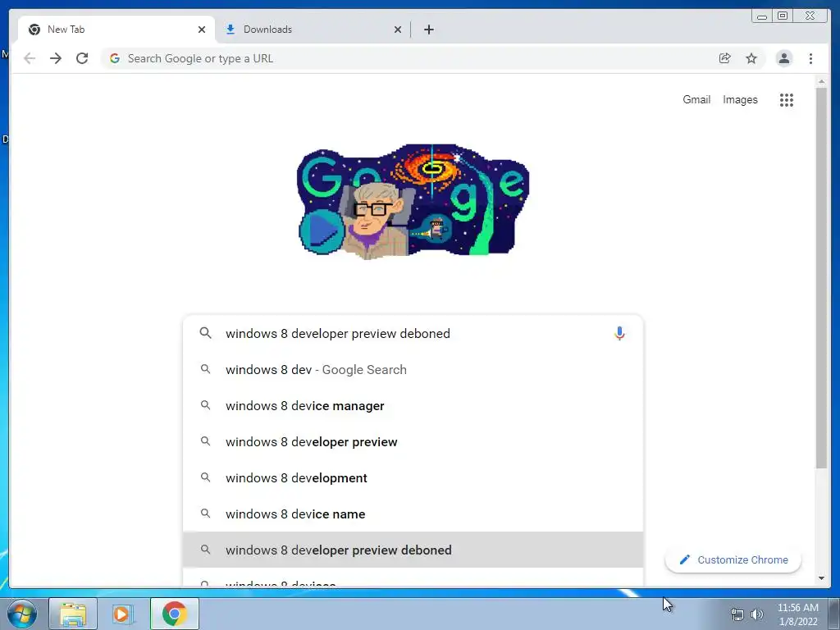Open the taskbar clock showing 11:56 AM
The image size is (840, 630).
pos(797,614)
